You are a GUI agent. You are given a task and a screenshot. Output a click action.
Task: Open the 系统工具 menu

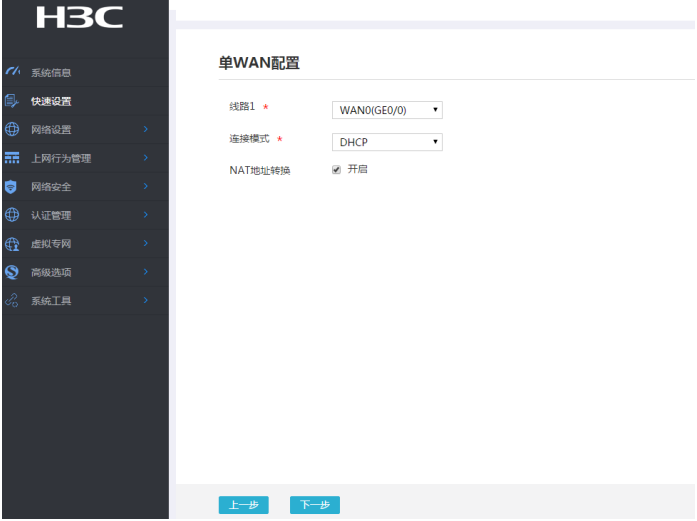(x=85, y=301)
